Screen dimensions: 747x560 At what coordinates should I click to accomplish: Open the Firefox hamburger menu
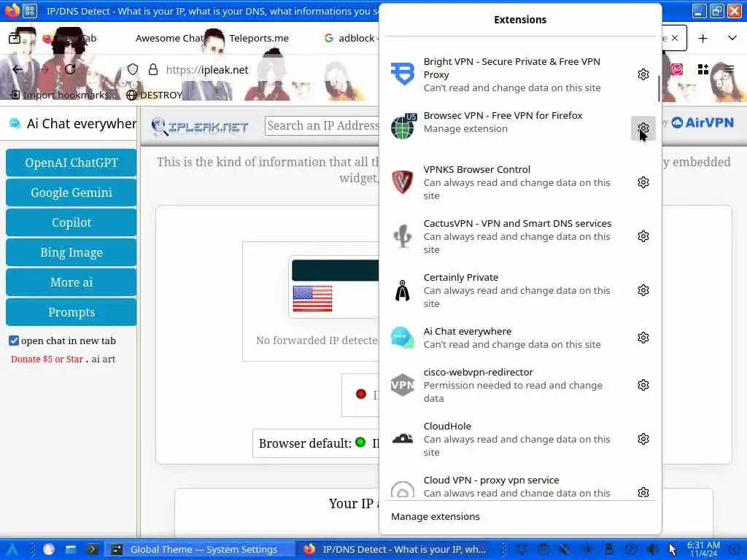pyautogui.click(x=729, y=69)
